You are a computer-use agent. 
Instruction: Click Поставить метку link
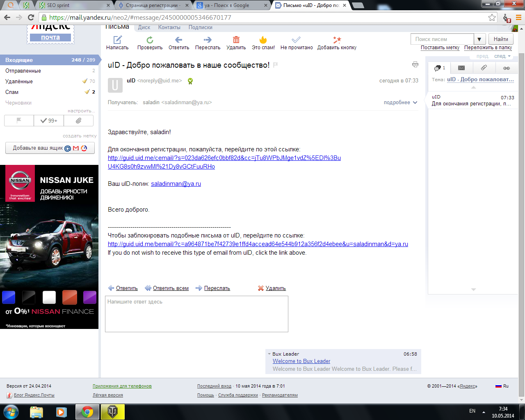(x=440, y=48)
